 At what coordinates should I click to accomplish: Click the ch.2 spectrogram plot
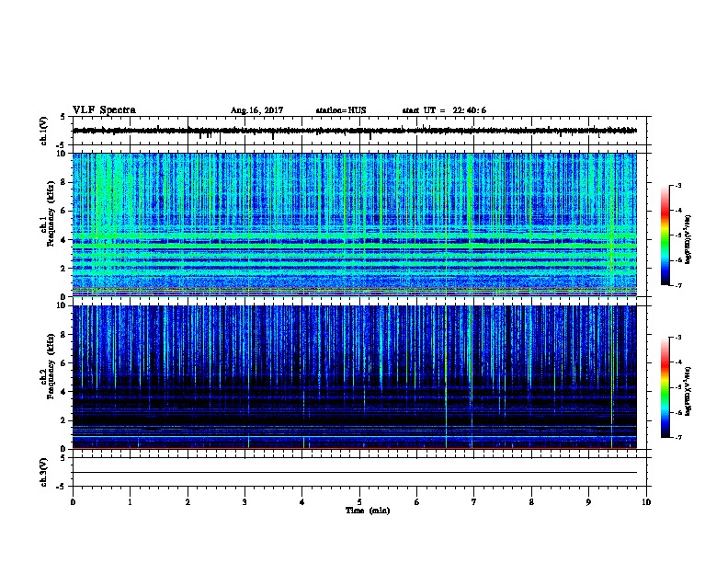coord(355,377)
